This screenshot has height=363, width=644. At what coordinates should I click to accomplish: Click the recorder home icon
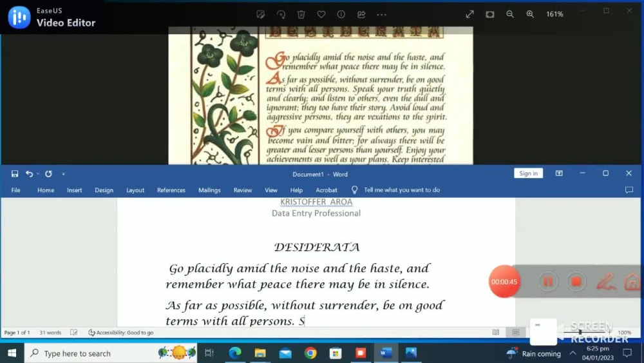click(632, 282)
